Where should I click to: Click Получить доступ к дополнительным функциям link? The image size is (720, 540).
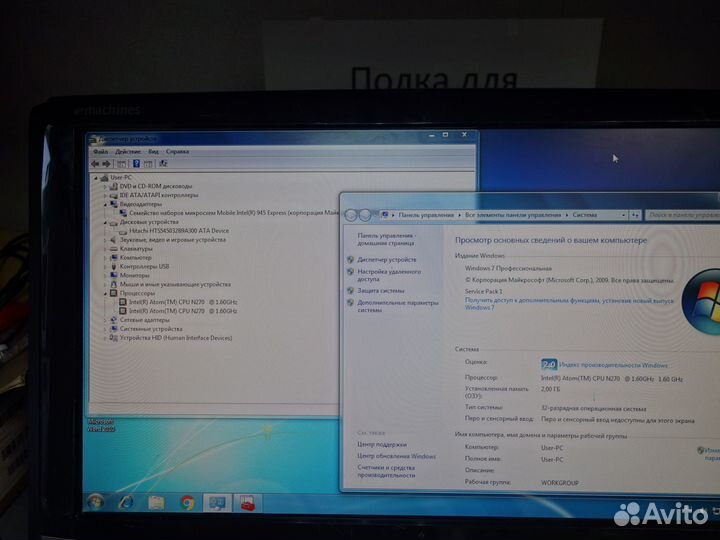[x=569, y=304]
